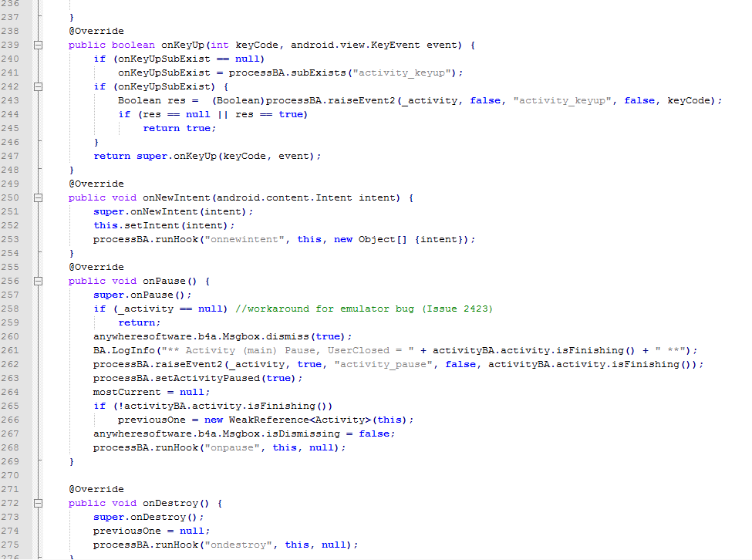
Task: Click line number 272 in the gutter
Action: point(10,503)
